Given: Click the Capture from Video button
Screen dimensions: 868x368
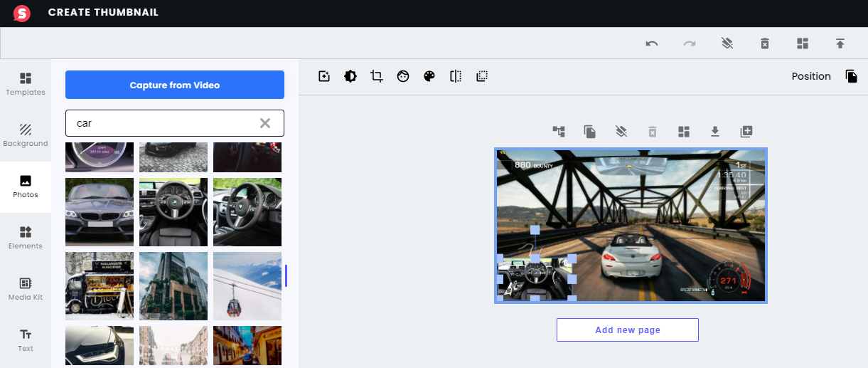Looking at the screenshot, I should tap(175, 85).
